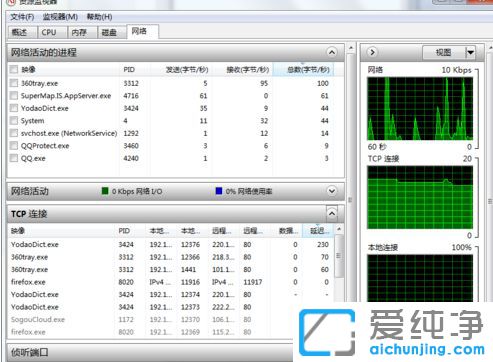
Task: Check the SuperMap.IS.AppServer.exe checkbox
Action: (x=14, y=96)
